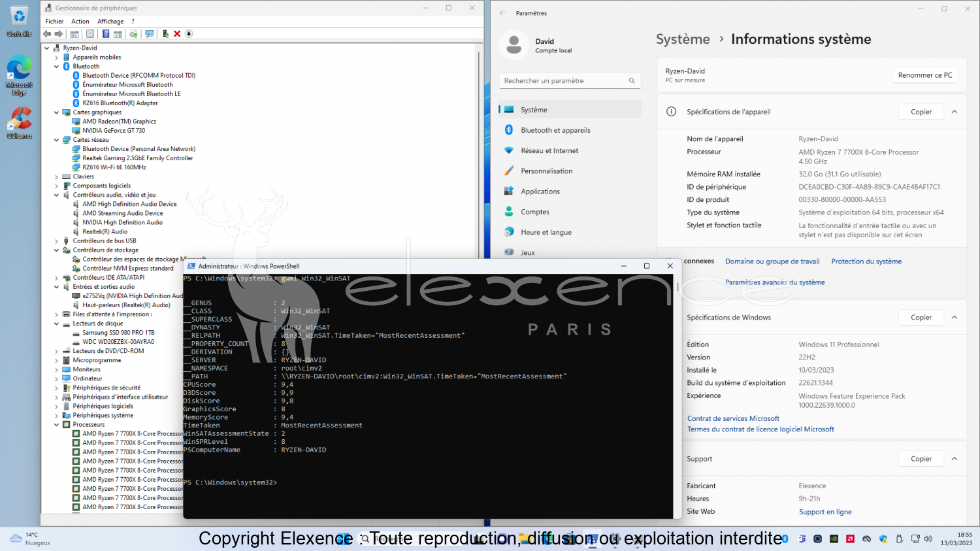The image size is (980, 551).
Task: Open Réseau et Internet in Settings sidebar
Action: (x=570, y=150)
